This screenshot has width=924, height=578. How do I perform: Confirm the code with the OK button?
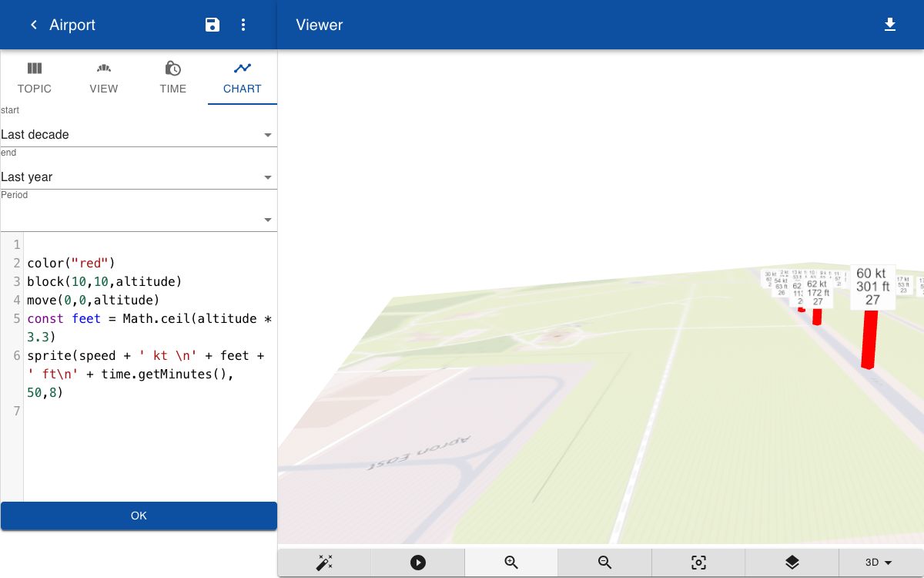point(139,516)
